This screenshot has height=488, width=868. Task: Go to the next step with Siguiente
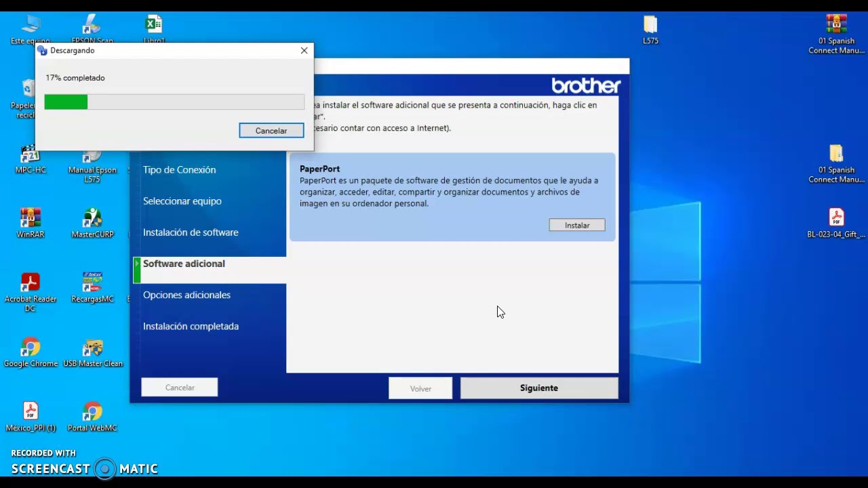(539, 388)
